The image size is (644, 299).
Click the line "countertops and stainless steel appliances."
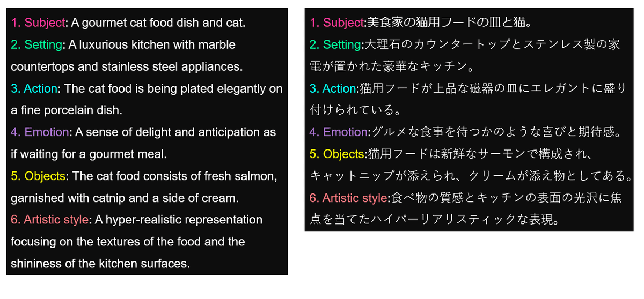pyautogui.click(x=127, y=67)
